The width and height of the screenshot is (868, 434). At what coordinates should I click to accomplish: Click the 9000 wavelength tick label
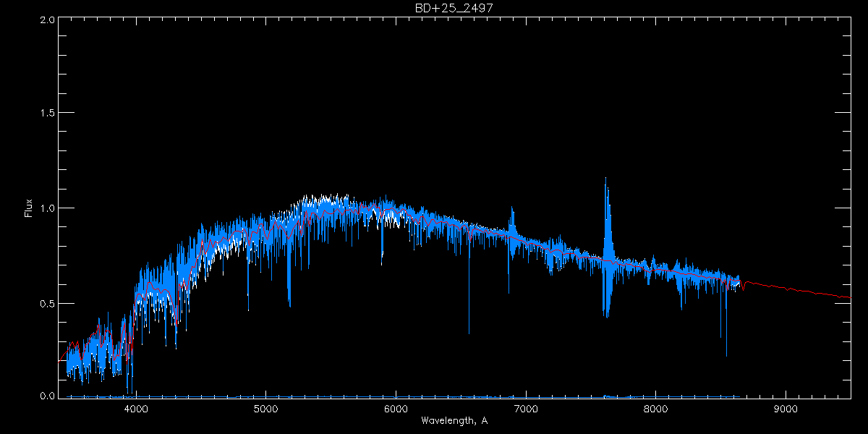786,409
